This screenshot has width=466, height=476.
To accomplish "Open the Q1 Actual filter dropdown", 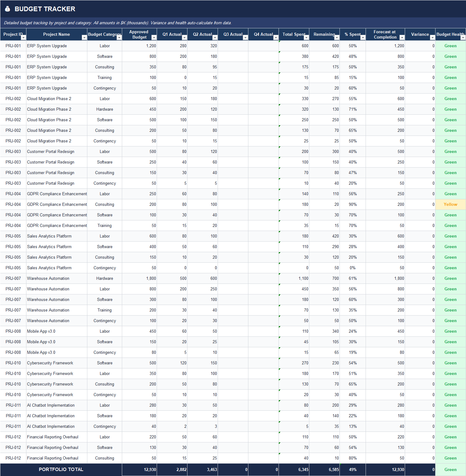I will pyautogui.click(x=184, y=38).
